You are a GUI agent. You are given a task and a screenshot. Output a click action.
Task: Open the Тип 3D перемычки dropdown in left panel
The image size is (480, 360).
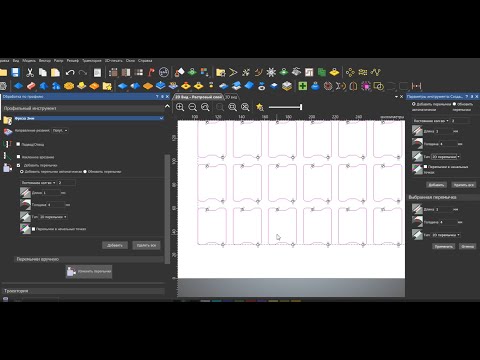pyautogui.click(x=53, y=217)
